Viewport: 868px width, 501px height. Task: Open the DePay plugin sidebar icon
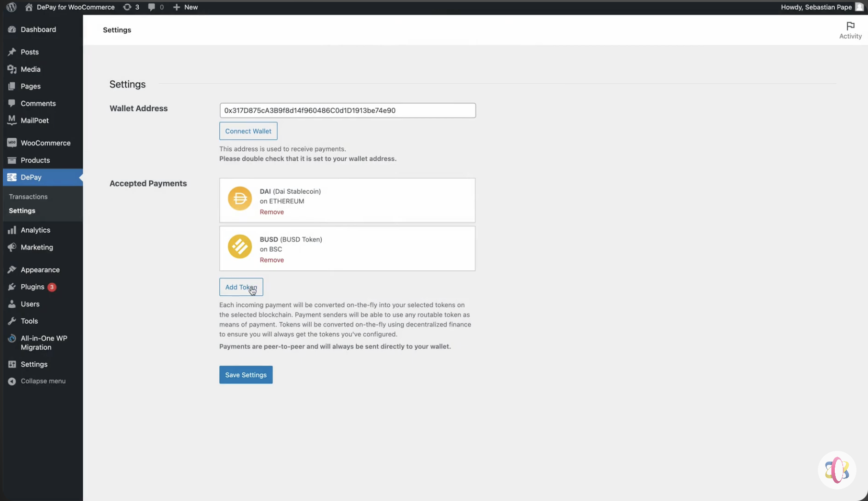[12, 177]
